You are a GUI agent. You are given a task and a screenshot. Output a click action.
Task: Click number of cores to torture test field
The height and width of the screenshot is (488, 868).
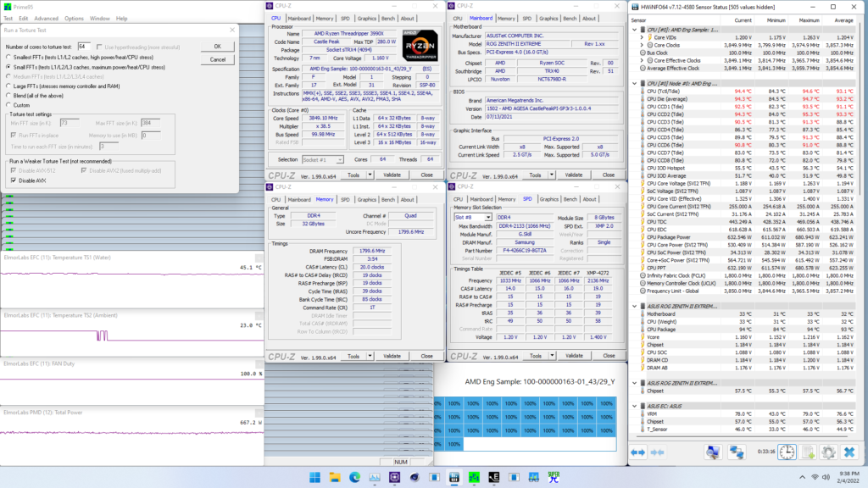(84, 47)
